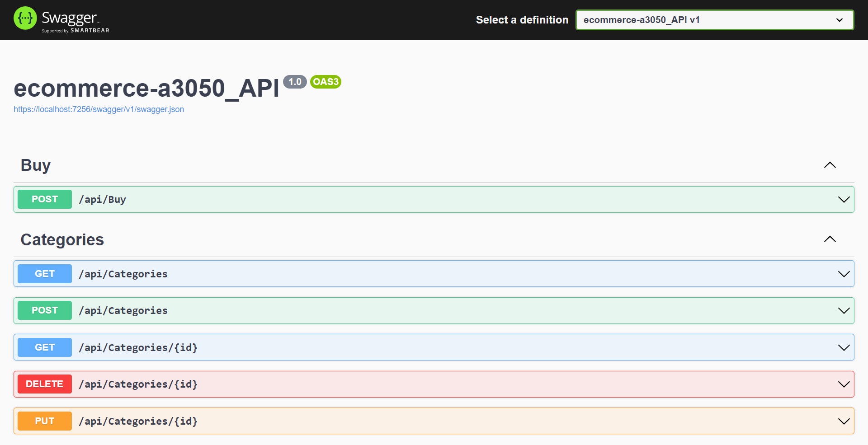Click POST badge for /api/Categories
Image resolution: width=868 pixels, height=445 pixels.
45,310
